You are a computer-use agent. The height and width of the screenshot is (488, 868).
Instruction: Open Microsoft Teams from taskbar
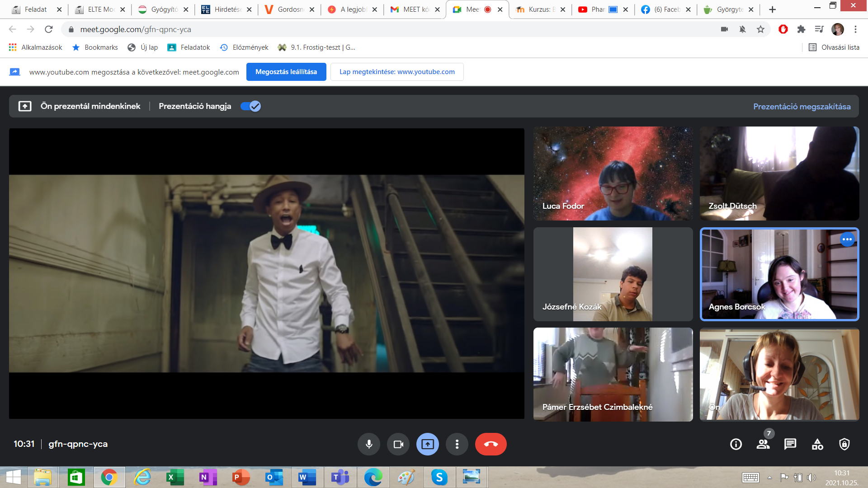[x=340, y=477]
